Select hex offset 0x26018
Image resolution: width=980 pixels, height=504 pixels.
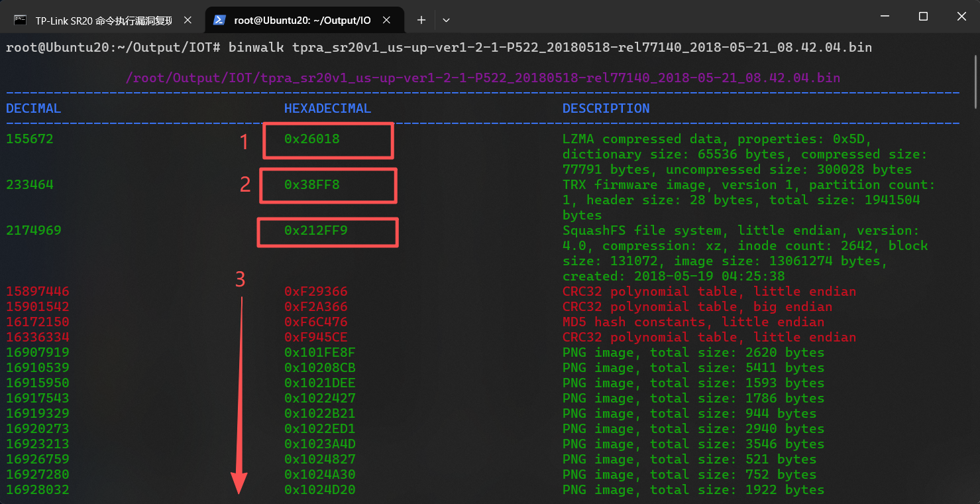pyautogui.click(x=312, y=139)
